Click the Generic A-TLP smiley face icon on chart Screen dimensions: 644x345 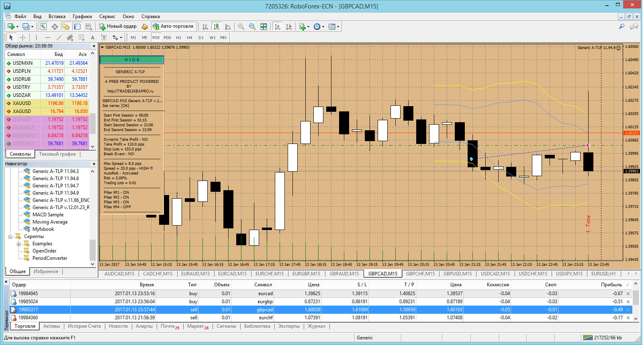coord(619,48)
